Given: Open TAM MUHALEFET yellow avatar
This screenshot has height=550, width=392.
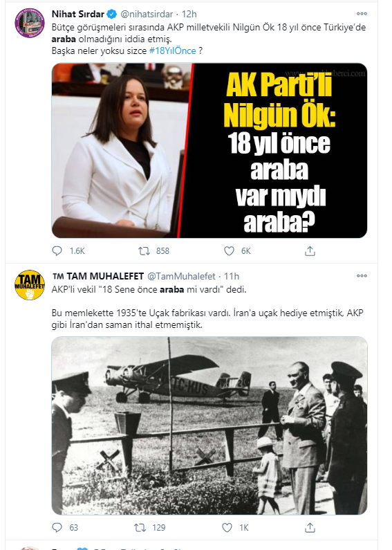Looking at the screenshot, I should pyautogui.click(x=30, y=285).
